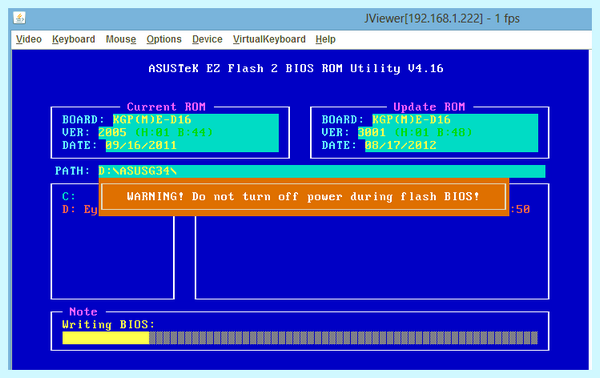Click Update ROM board name KGP(M)E-D16

[411, 120]
